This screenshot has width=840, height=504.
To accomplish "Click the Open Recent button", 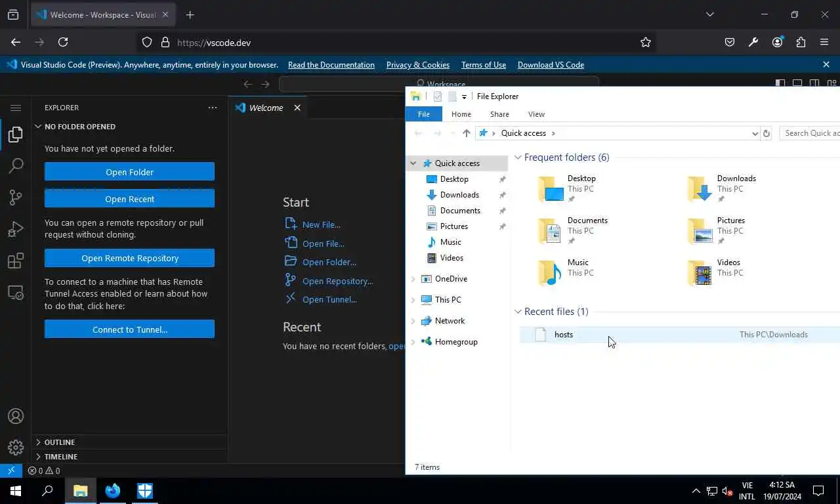I will point(129,199).
